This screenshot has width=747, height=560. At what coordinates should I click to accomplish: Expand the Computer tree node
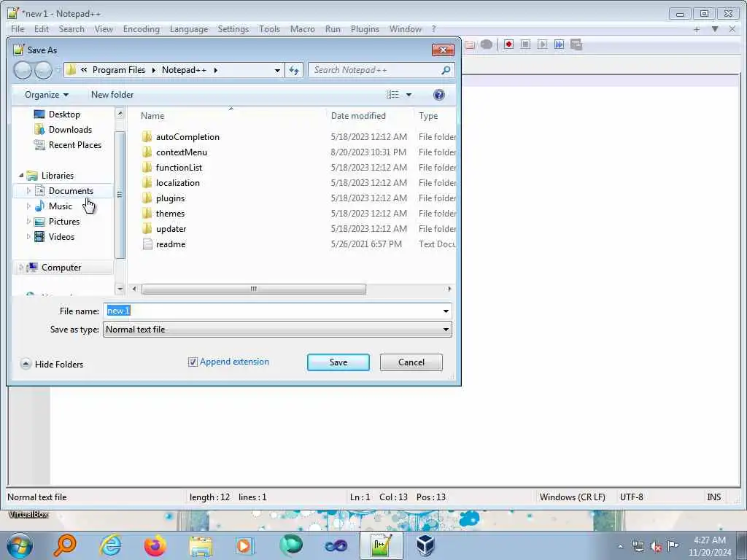(x=21, y=268)
